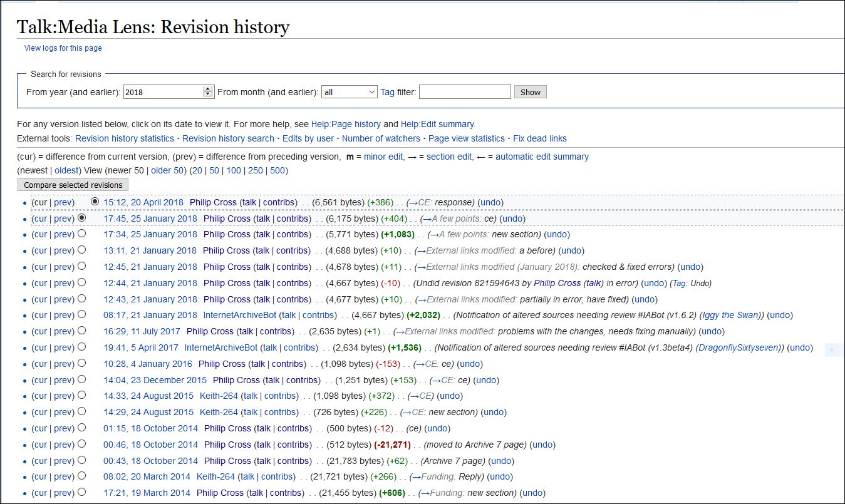Open Philip Cross user on 10:28, 4 January 2016 row
This screenshot has height=504, width=845.
222,364
